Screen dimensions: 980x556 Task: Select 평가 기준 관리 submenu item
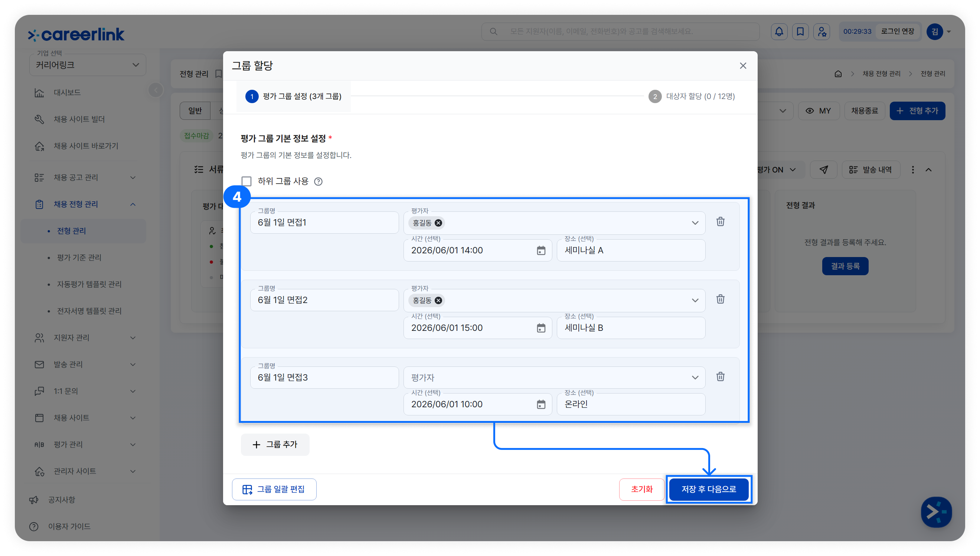pos(79,258)
